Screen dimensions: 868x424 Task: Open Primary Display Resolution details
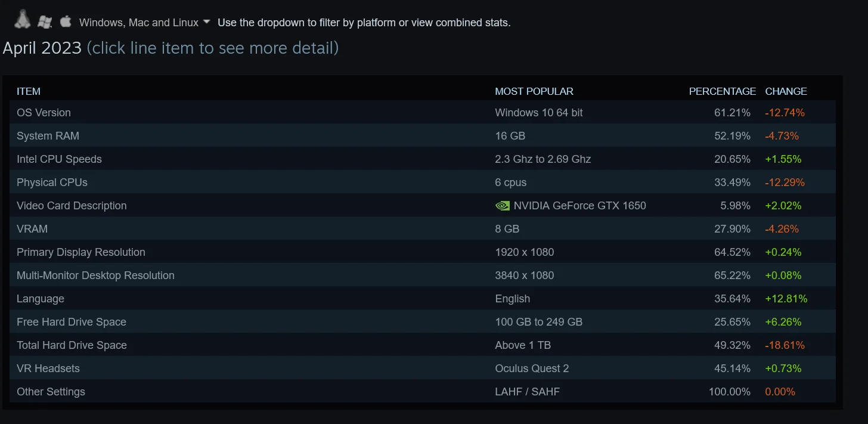click(422, 252)
